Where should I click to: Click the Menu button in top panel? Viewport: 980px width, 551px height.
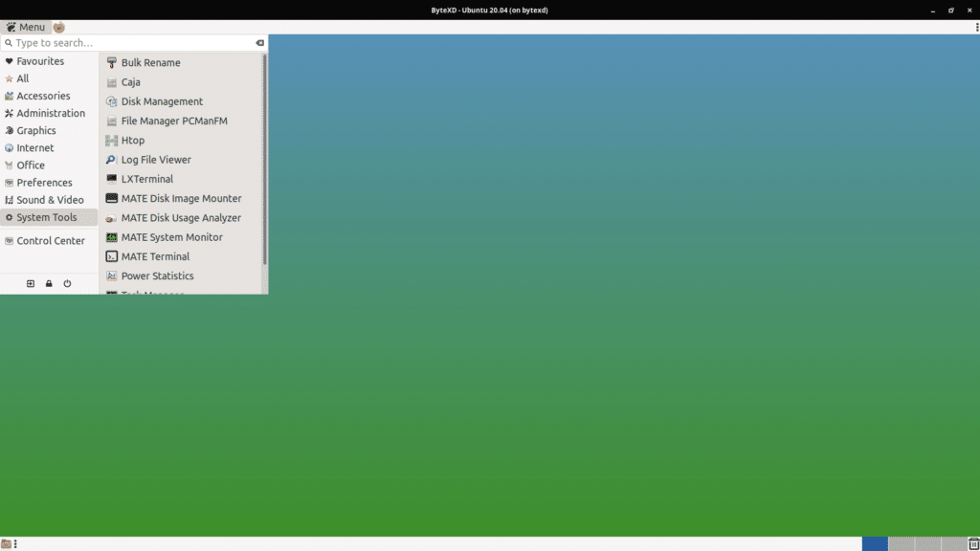25,27
